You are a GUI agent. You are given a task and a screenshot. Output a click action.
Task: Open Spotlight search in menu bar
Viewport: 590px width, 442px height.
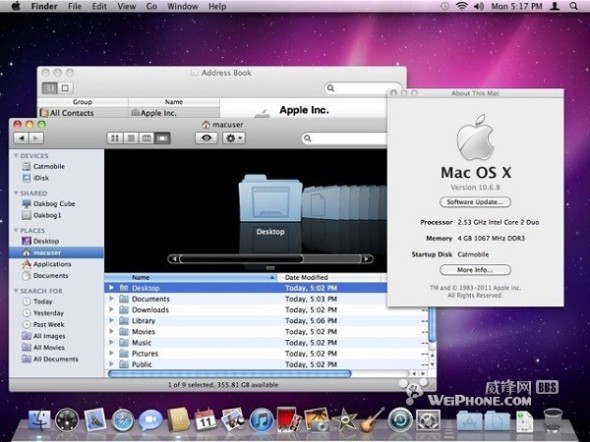[573, 6]
